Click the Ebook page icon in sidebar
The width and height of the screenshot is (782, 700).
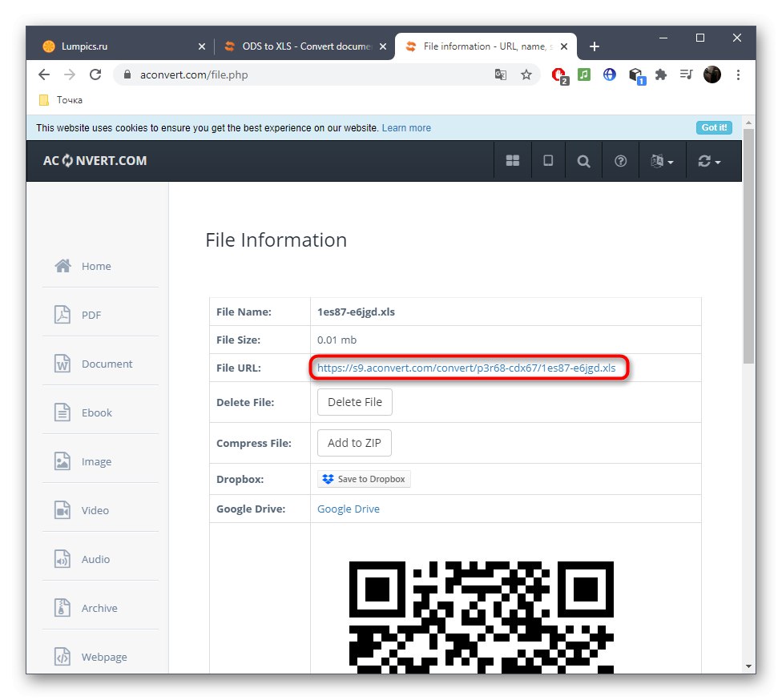pyautogui.click(x=62, y=412)
